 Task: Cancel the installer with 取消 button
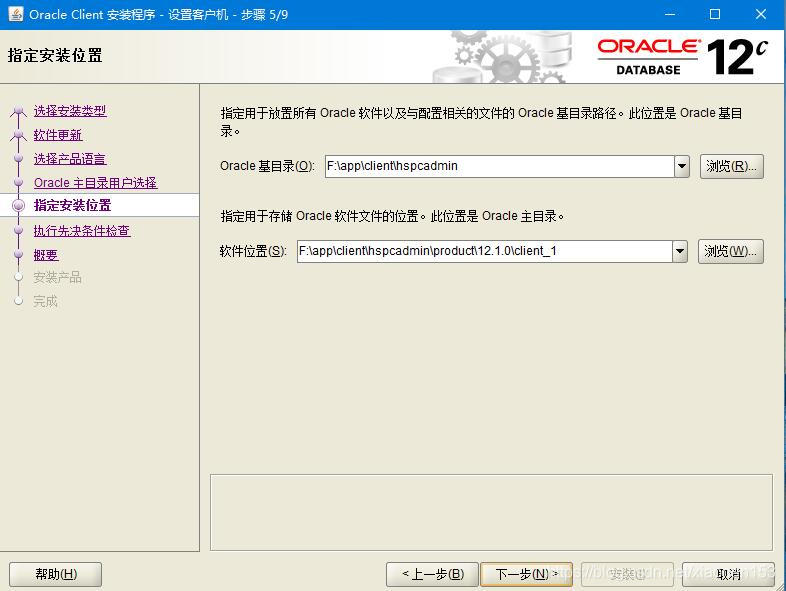(x=728, y=574)
